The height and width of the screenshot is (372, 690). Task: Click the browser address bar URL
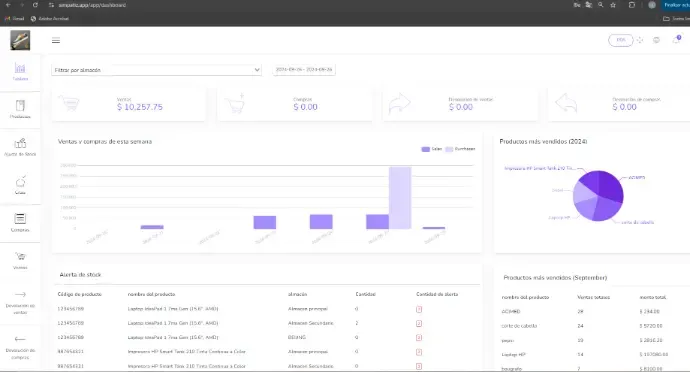click(x=92, y=5)
